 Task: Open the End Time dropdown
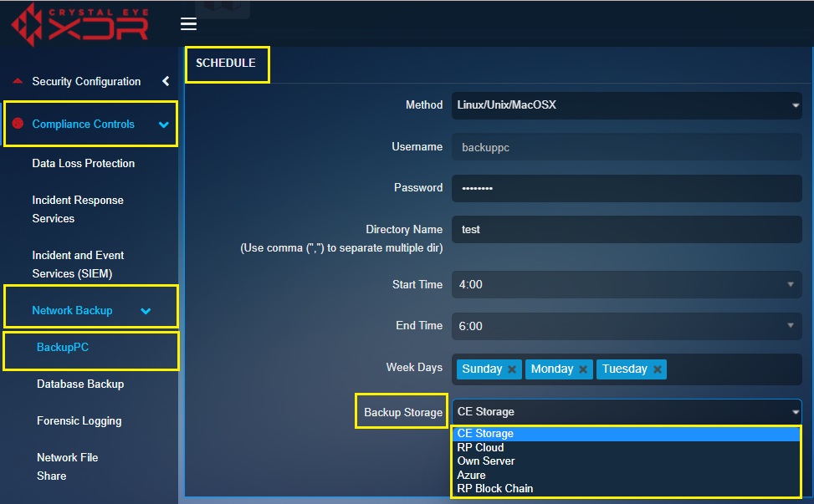(627, 326)
